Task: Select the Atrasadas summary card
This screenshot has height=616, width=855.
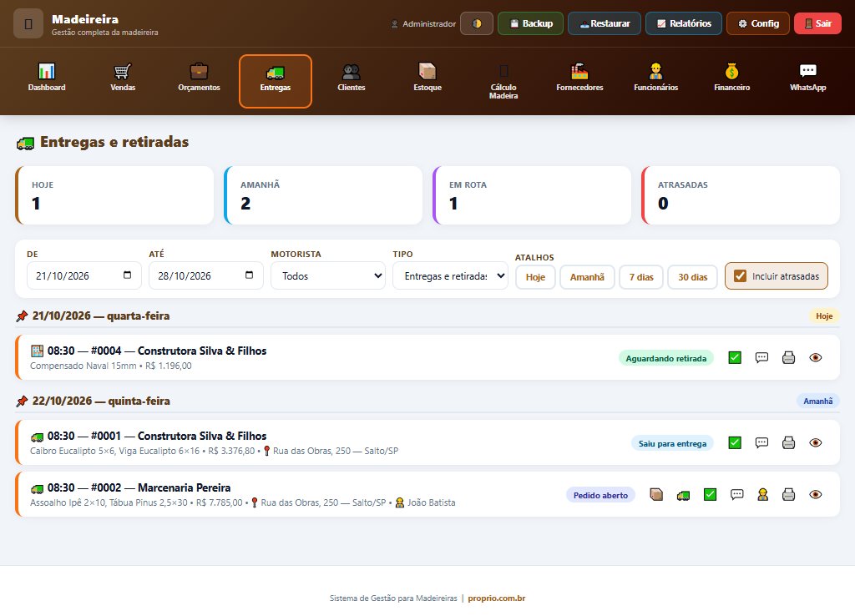Action: pyautogui.click(x=741, y=195)
